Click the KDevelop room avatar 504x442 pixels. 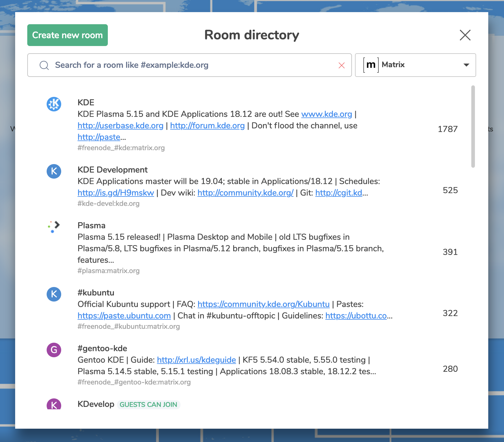[x=54, y=404]
